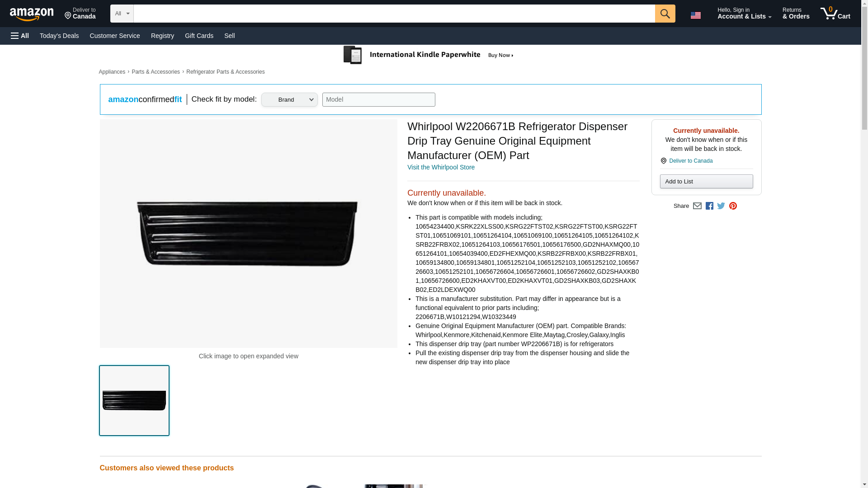Share product on Facebook icon

pyautogui.click(x=709, y=206)
